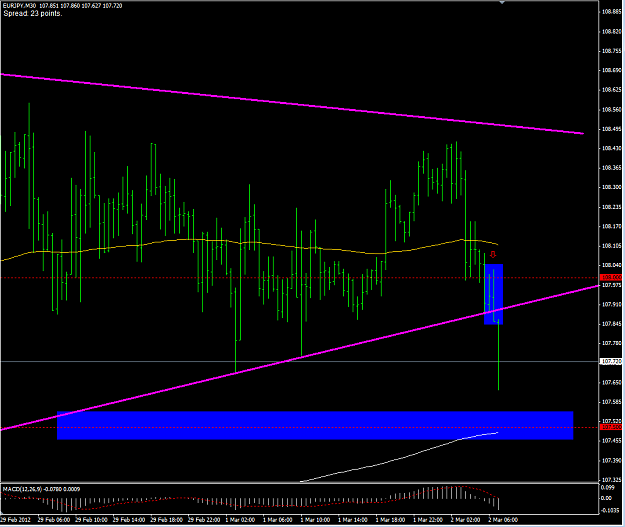Screen dimensions: 625x527
Task: Click the 108.300 price scale label
Action: pos(611,187)
